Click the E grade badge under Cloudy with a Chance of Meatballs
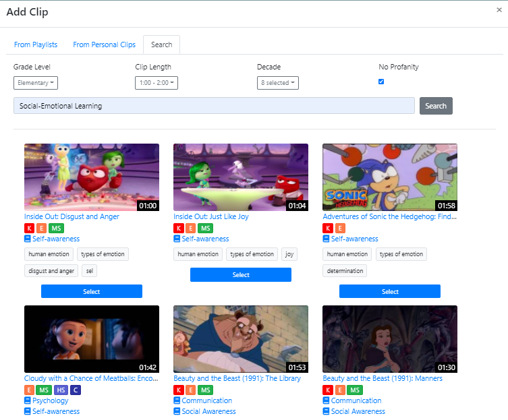 (29, 390)
